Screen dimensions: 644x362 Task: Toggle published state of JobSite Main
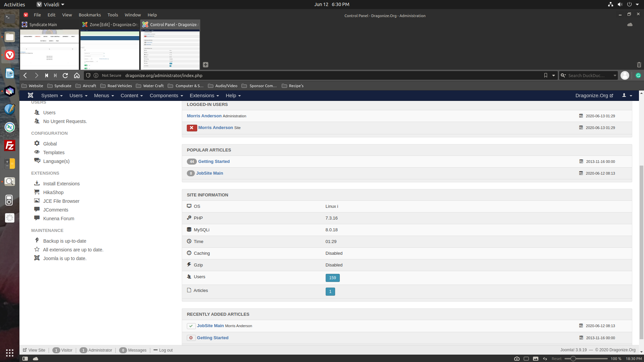[191, 326]
